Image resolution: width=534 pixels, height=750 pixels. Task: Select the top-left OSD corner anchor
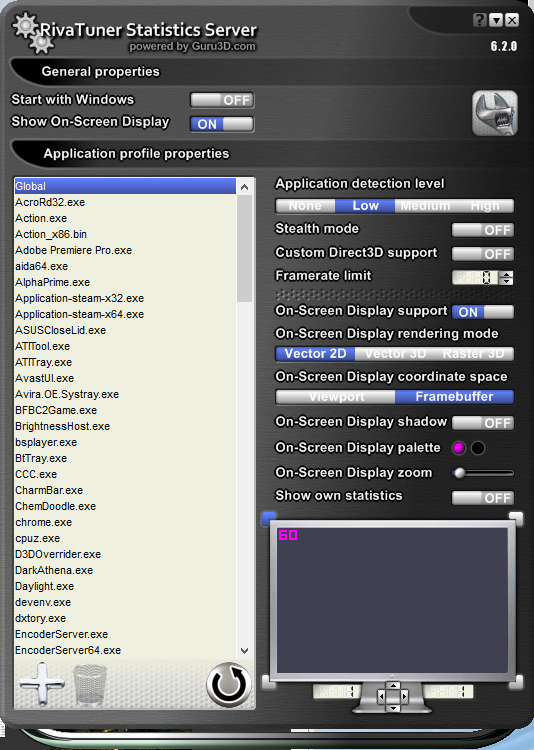point(269,518)
